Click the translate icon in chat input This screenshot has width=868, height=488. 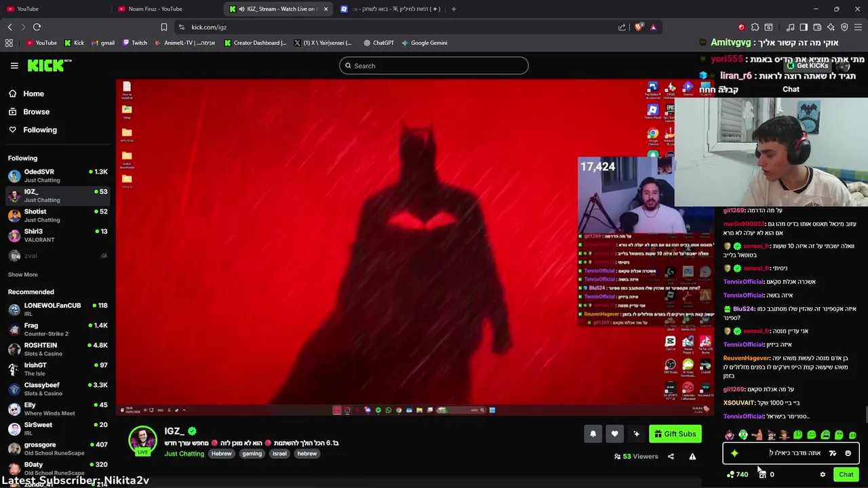pos(833,453)
